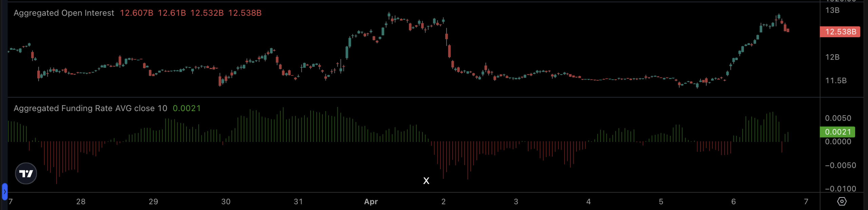Image resolution: width=868 pixels, height=210 pixels.
Task: Click the green 0.0021 value in funding legend
Action: [x=187, y=108]
